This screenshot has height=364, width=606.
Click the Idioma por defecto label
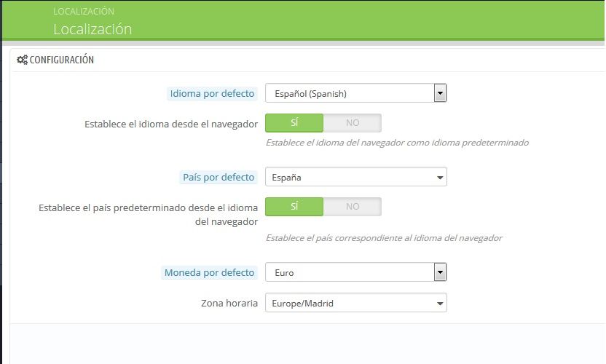212,93
